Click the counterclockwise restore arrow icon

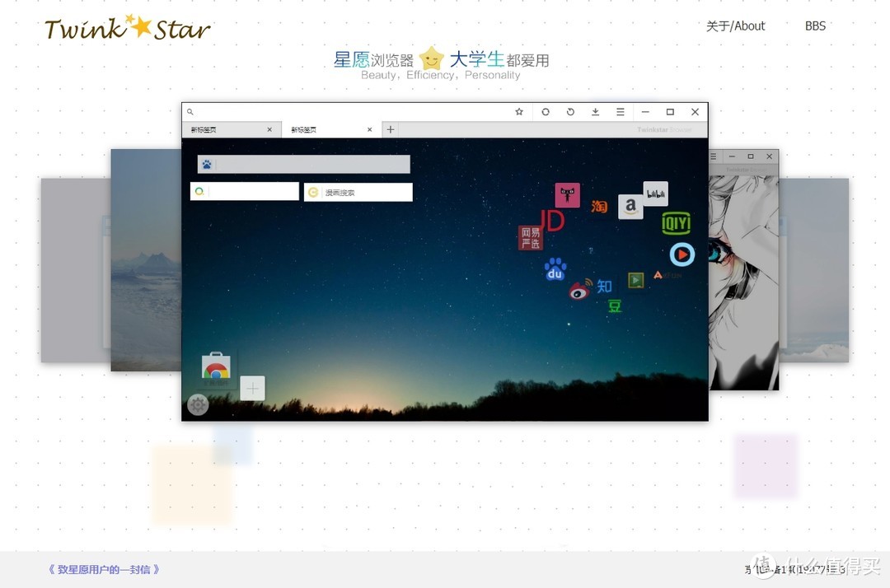(570, 112)
